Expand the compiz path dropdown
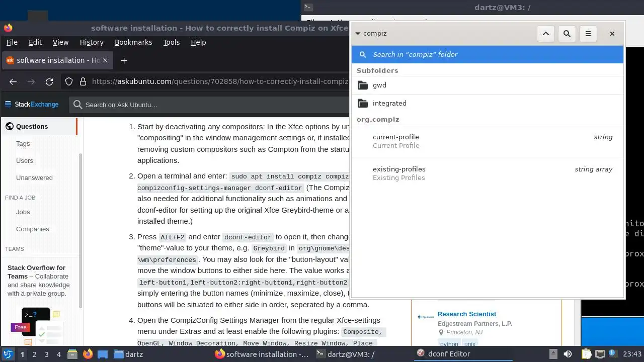644x362 pixels. [x=371, y=34]
